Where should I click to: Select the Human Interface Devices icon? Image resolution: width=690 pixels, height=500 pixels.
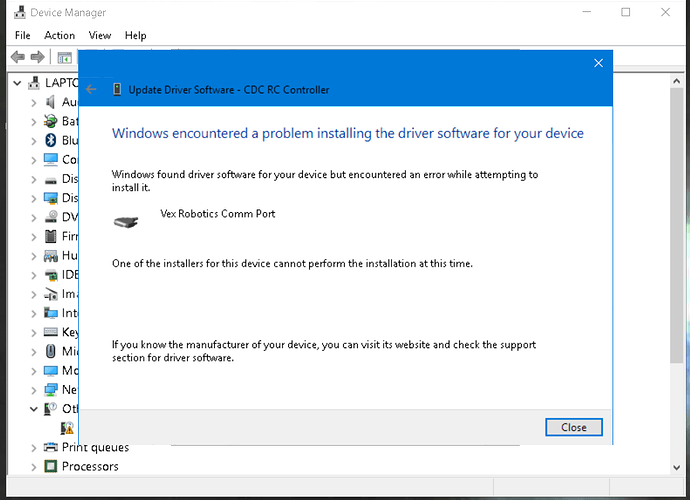(x=51, y=256)
